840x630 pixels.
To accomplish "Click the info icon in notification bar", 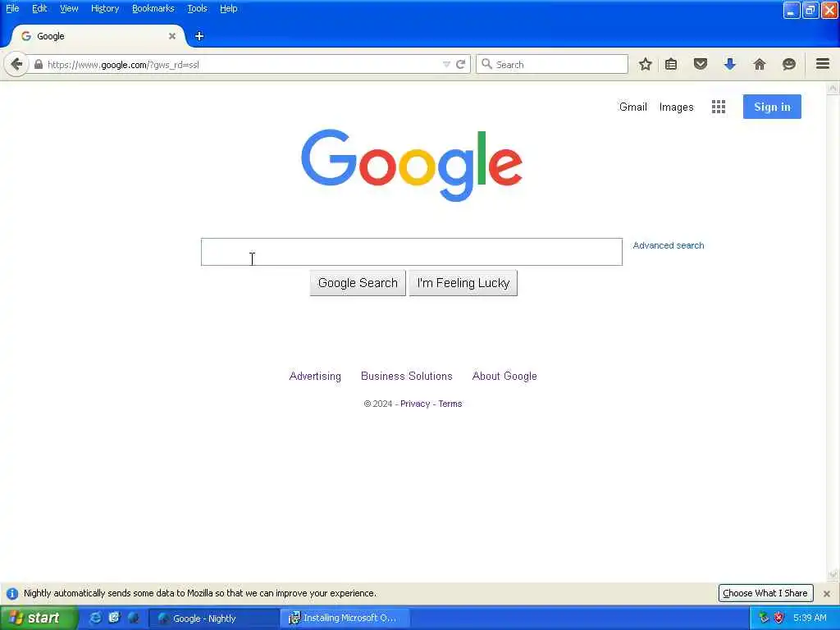I will (11, 594).
